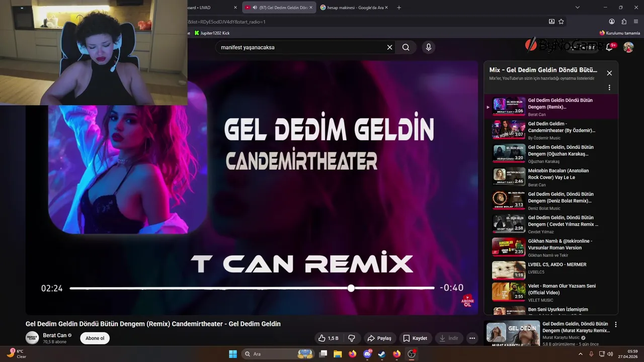Start voice search with the microphone icon

[429, 47]
